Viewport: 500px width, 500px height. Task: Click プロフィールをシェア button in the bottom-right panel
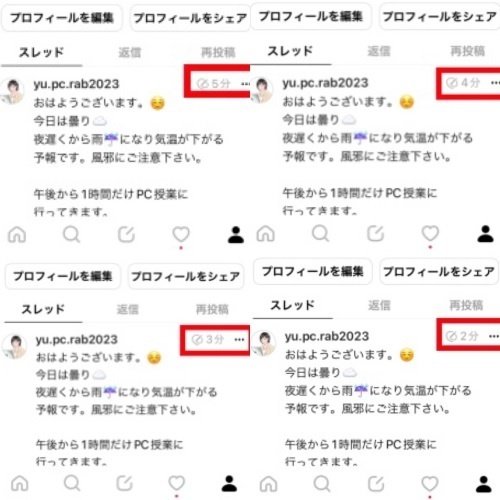pos(439,272)
